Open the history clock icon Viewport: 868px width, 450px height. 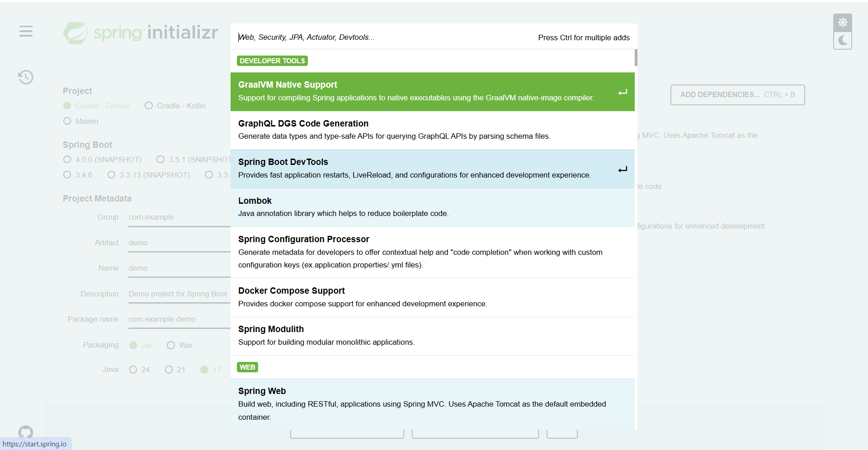tap(26, 77)
